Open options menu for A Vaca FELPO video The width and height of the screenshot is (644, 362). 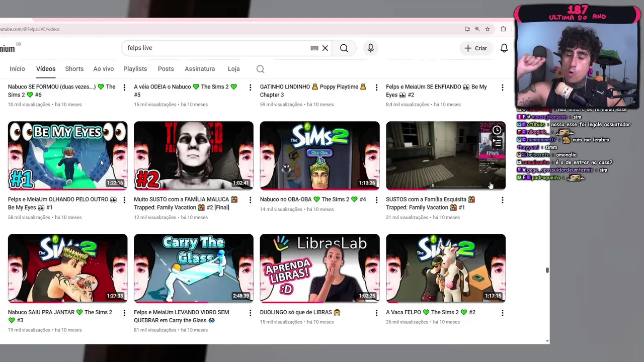pos(502,313)
